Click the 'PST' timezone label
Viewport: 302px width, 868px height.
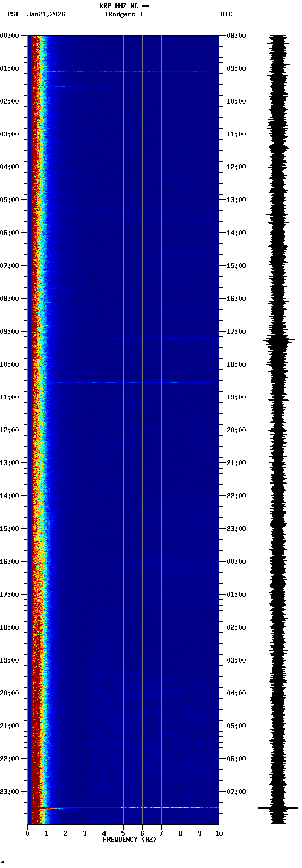click(x=13, y=14)
